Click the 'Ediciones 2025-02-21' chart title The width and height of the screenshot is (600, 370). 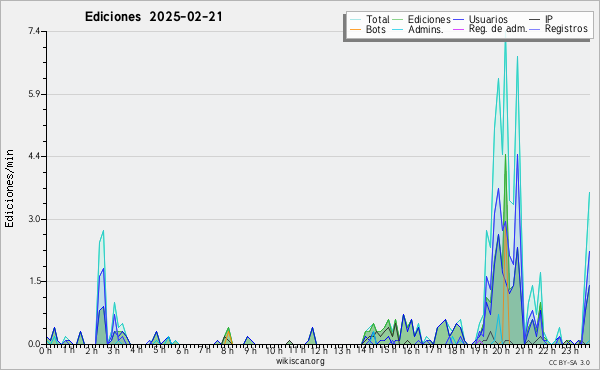click(x=153, y=17)
